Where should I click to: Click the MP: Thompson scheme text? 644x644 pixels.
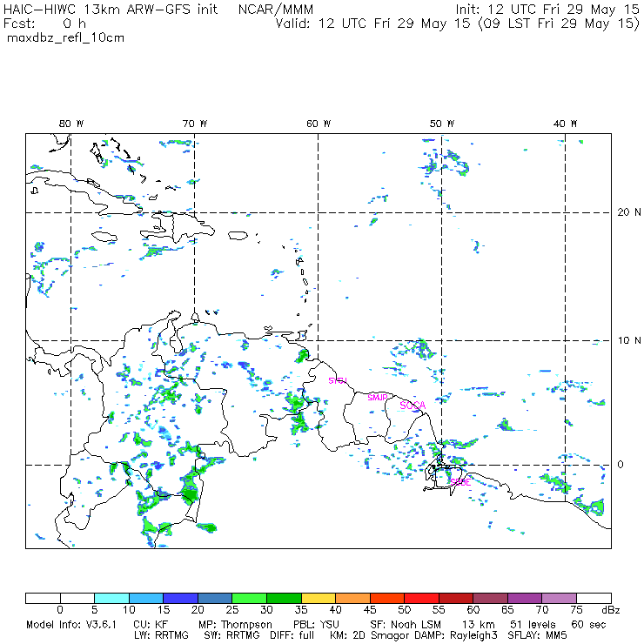click(x=235, y=625)
